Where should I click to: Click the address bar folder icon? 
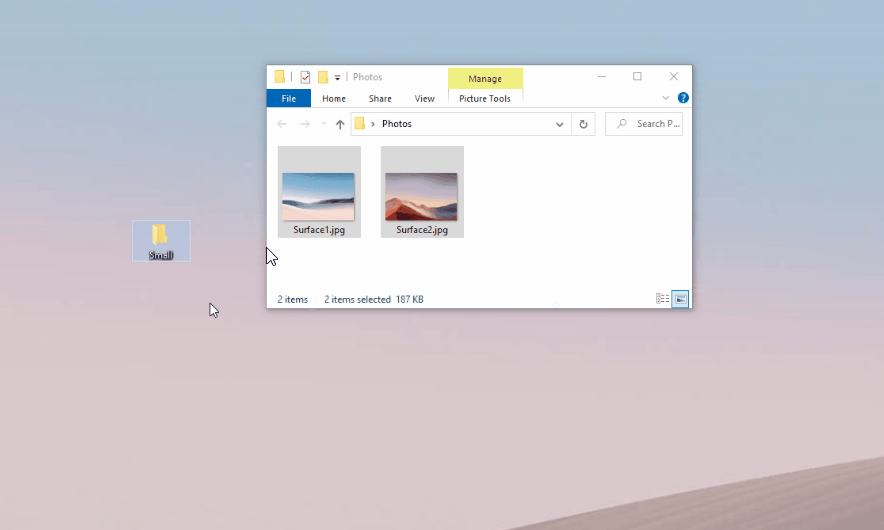click(360, 123)
